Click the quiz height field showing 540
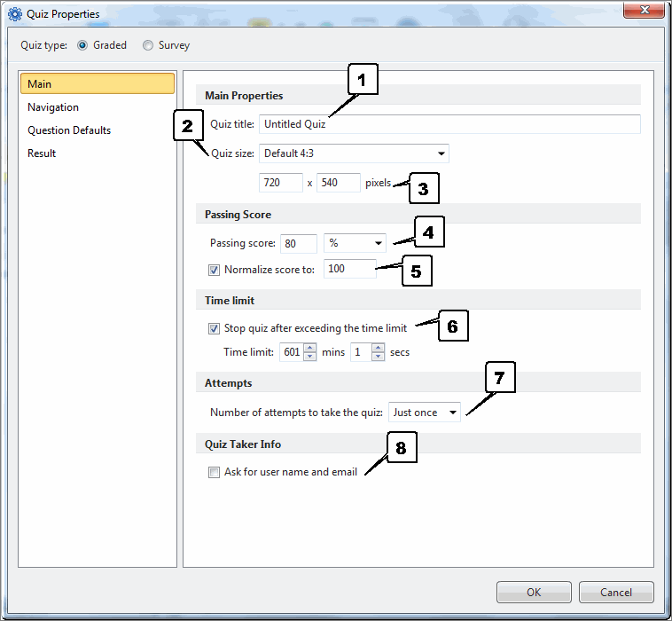This screenshot has width=672, height=621. click(338, 183)
